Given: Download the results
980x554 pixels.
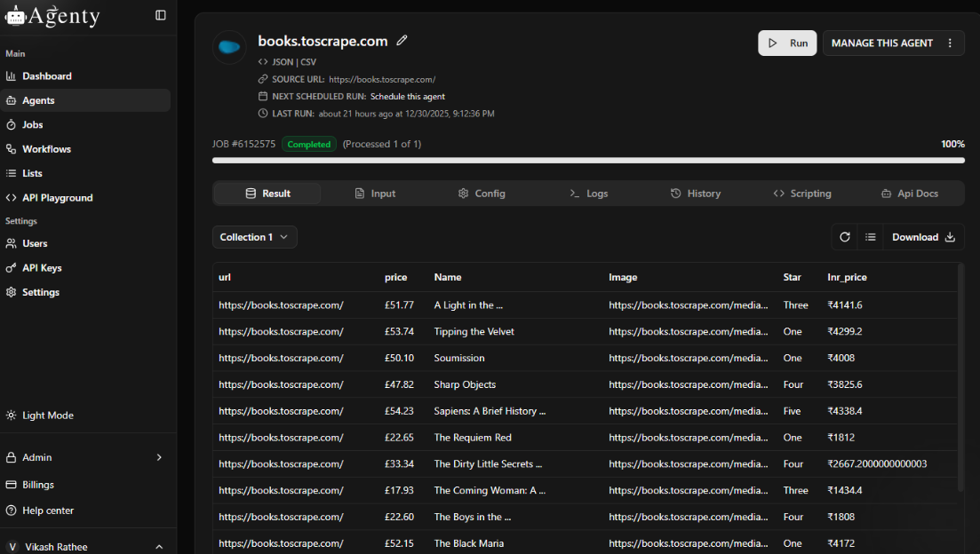Looking at the screenshot, I should [923, 237].
